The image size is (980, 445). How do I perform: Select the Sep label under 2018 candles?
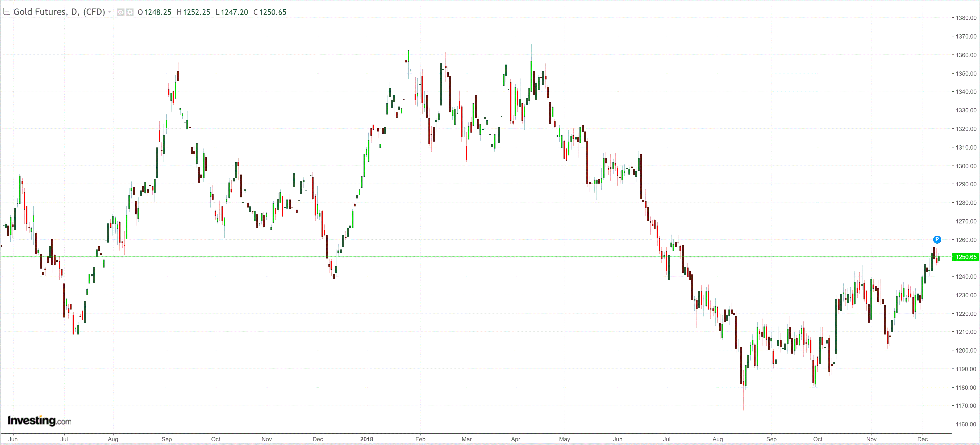[771, 439]
